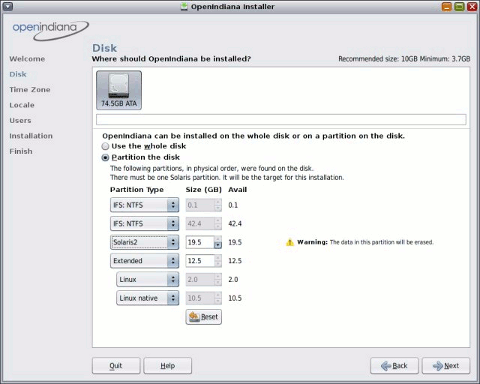Viewport: 480px width, 384px height.
Task: Click the Reset button
Action: (204, 317)
